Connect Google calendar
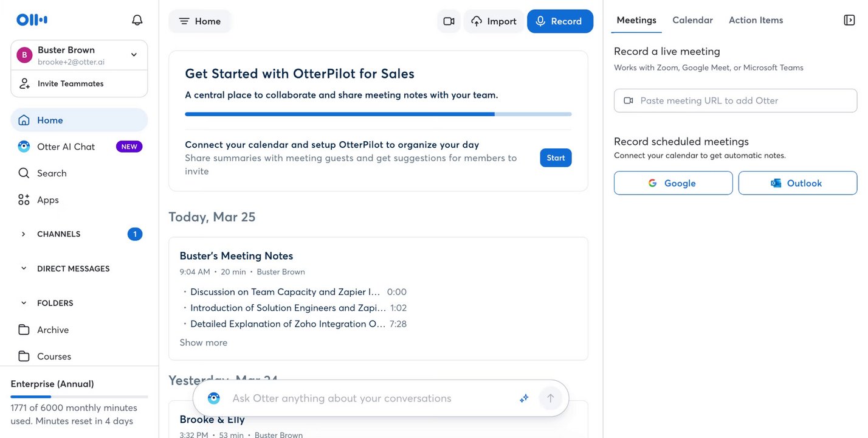This screenshot has height=438, width=868. click(x=673, y=183)
